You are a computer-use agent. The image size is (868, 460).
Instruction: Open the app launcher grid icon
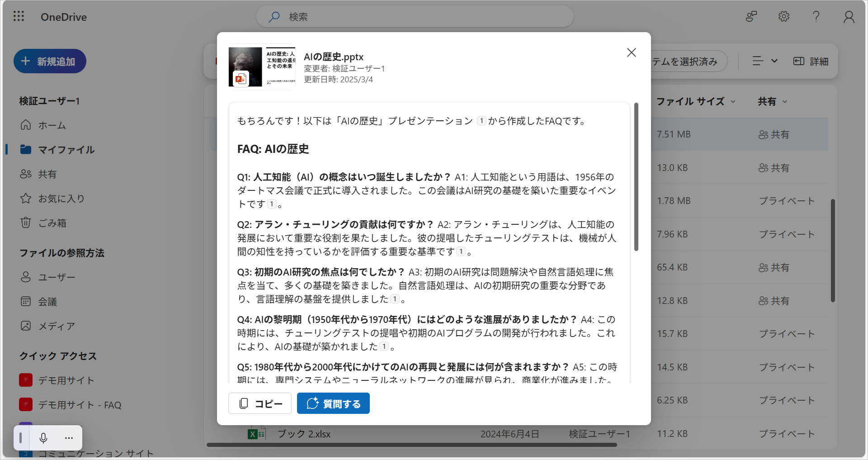point(19,17)
